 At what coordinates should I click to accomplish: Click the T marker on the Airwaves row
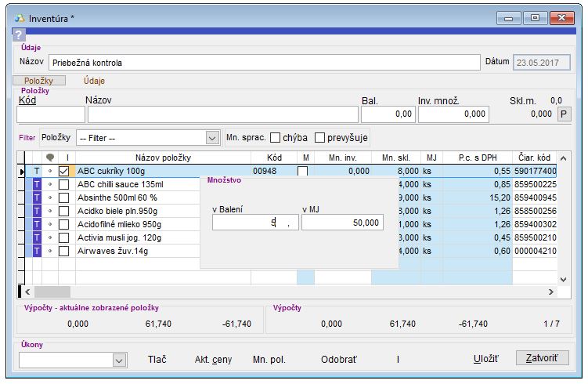click(x=36, y=251)
